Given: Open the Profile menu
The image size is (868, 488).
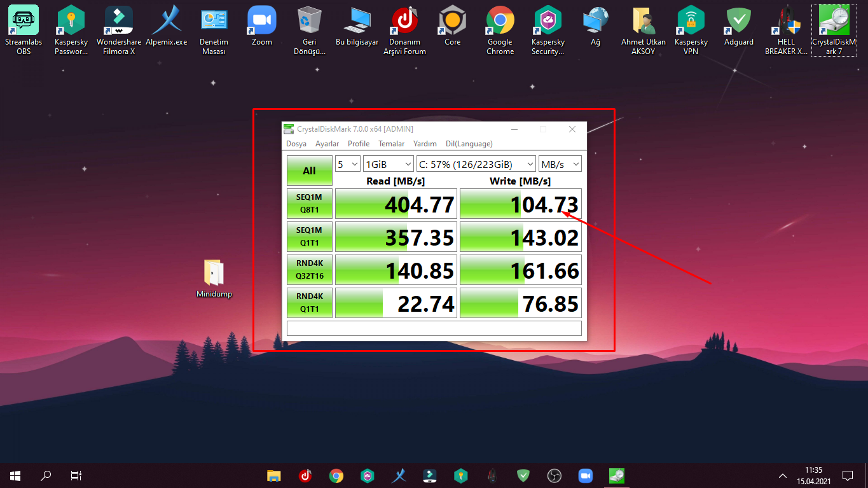Looking at the screenshot, I should (359, 144).
